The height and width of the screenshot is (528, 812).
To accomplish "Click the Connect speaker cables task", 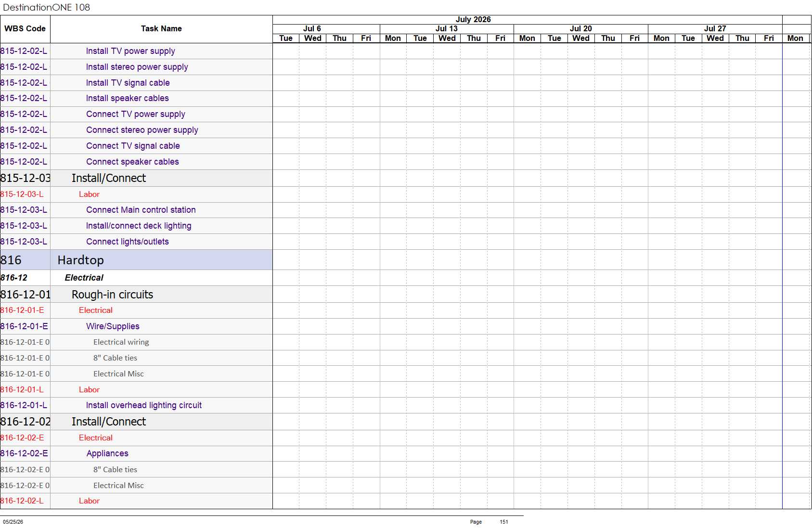I will (132, 162).
